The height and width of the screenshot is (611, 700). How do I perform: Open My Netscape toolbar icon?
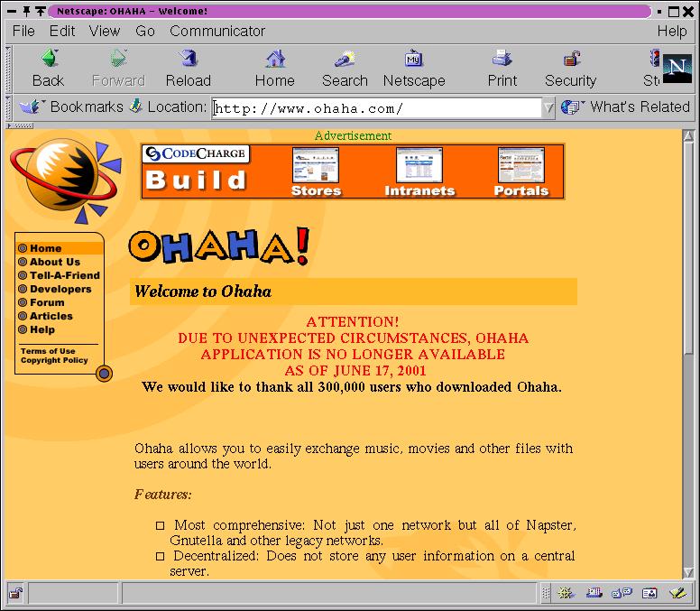coord(413,58)
